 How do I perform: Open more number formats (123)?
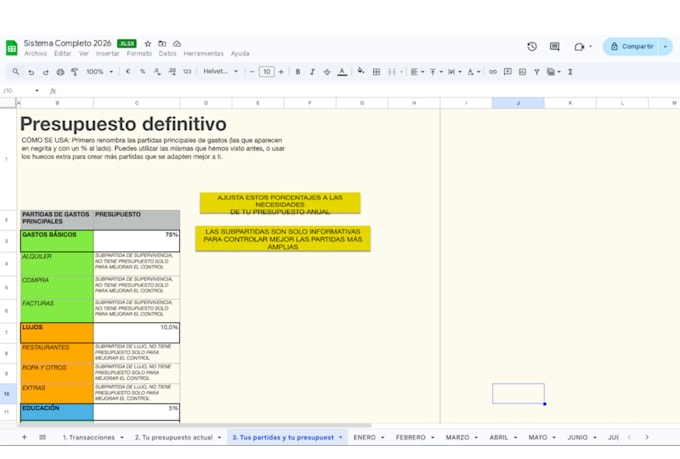(x=187, y=72)
